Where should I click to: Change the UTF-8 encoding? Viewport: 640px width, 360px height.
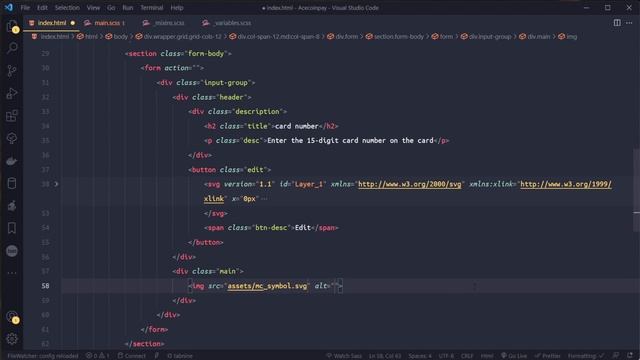(446, 356)
